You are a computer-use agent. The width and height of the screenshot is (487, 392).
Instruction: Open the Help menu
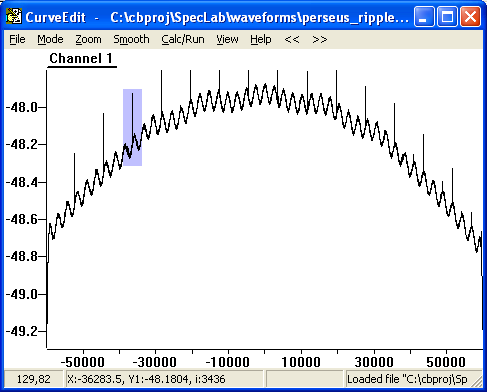(261, 39)
